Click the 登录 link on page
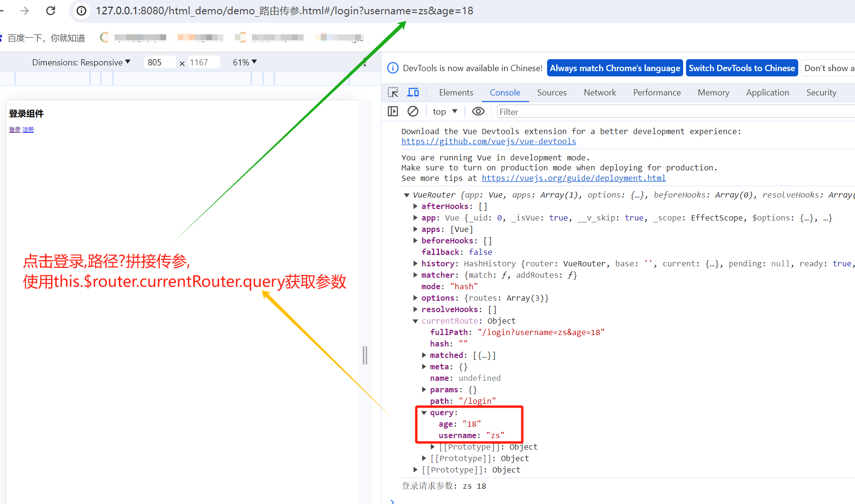 (15, 130)
